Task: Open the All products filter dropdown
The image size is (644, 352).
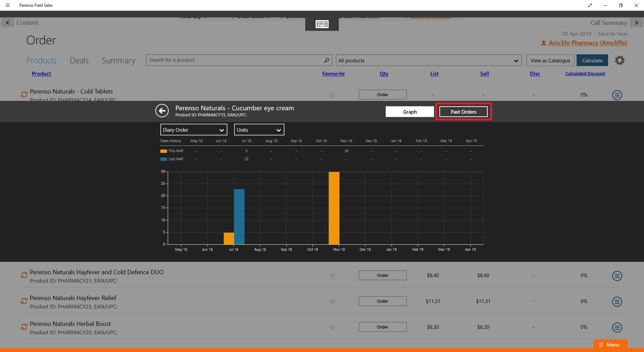Action: pos(428,60)
